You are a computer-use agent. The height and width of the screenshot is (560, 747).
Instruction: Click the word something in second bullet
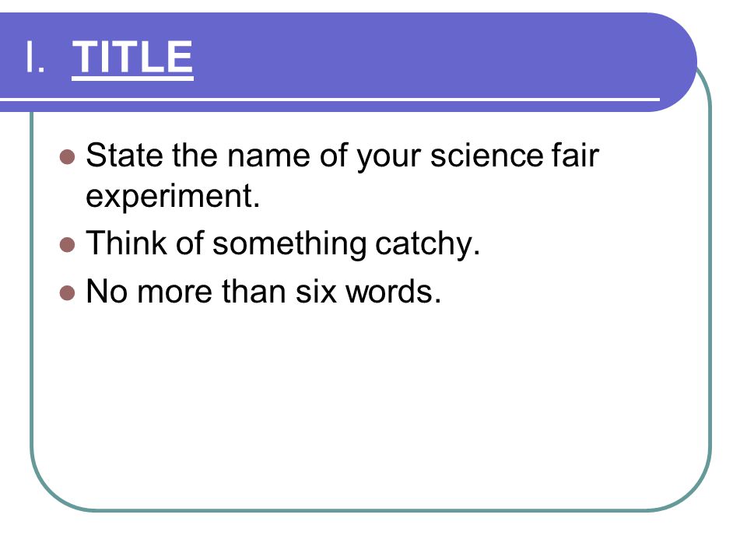pos(289,243)
